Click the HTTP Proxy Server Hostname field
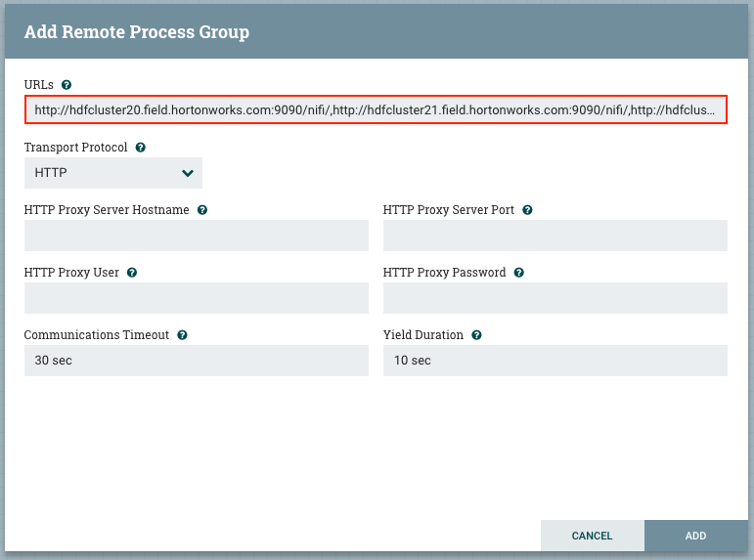 pos(196,236)
